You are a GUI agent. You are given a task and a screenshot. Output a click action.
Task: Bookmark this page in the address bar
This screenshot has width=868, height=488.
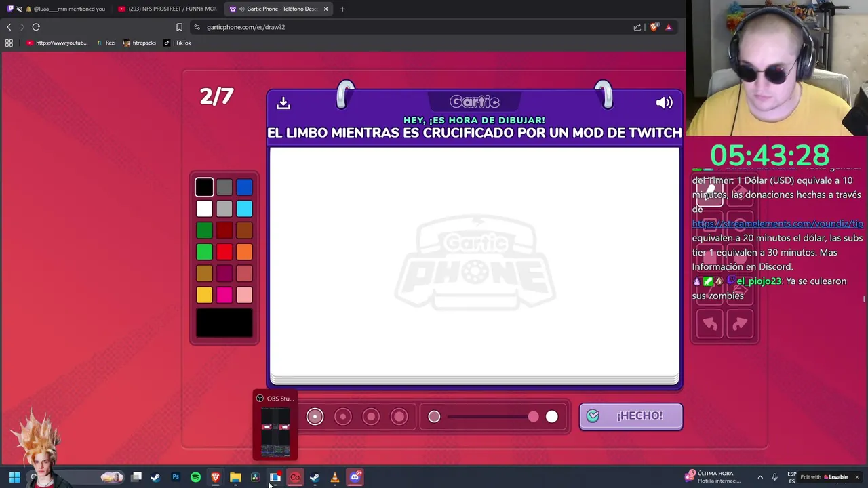click(179, 27)
